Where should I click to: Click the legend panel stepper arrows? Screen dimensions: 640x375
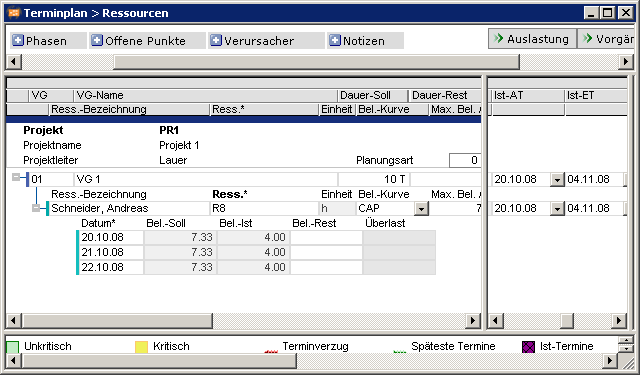tap(626, 345)
